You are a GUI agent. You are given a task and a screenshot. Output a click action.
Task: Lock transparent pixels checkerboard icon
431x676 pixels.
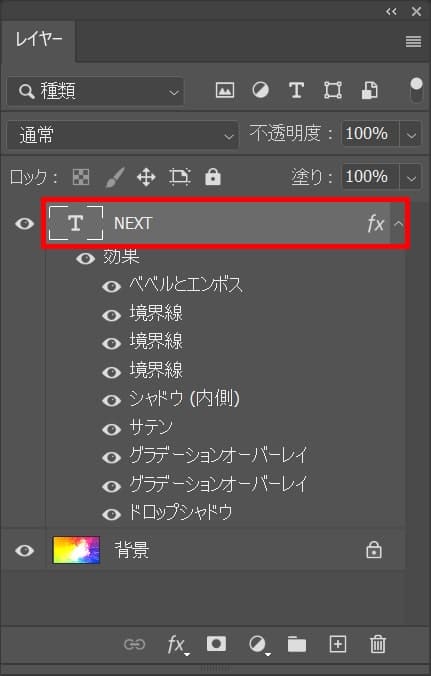(x=81, y=177)
